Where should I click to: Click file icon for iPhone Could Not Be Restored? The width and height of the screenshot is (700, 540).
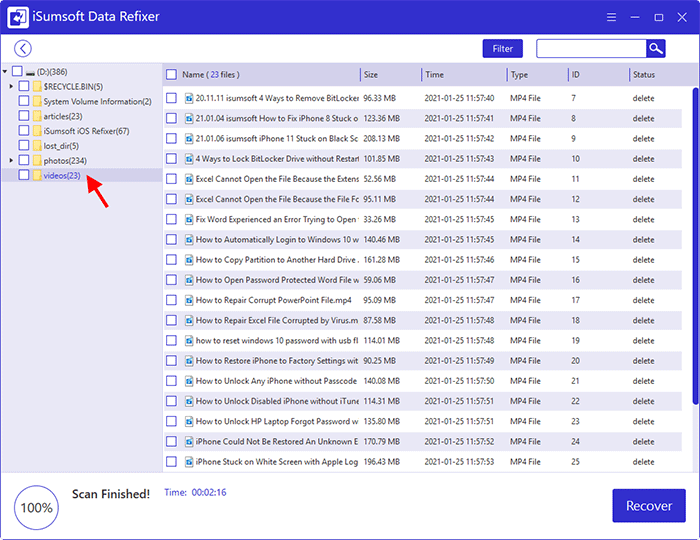pos(189,441)
